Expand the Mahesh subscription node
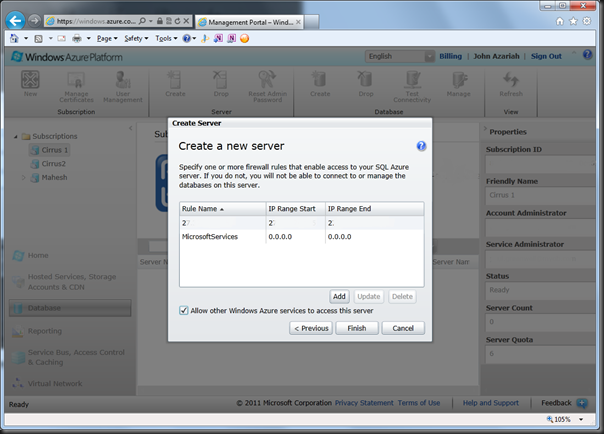The image size is (604, 434). click(23, 178)
